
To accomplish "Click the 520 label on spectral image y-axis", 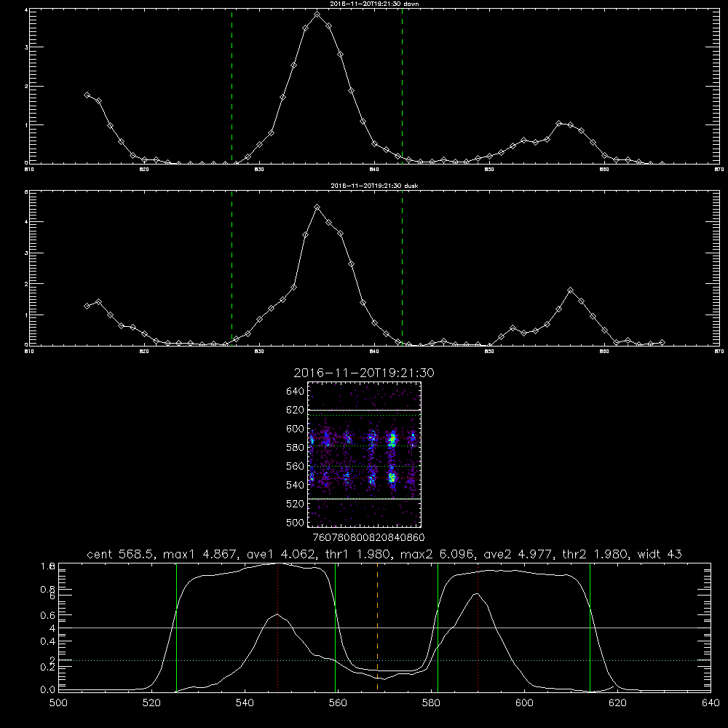I will click(x=296, y=504).
